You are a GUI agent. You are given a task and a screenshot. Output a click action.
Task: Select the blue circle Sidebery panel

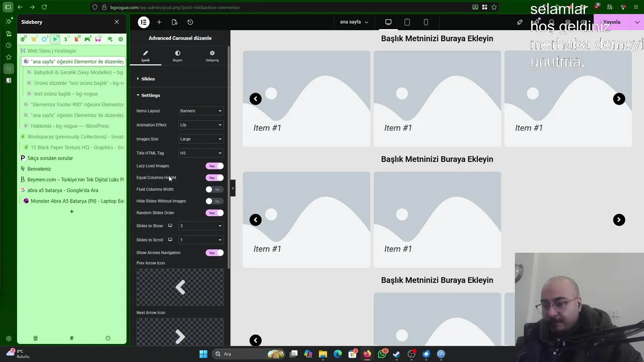pos(45,39)
